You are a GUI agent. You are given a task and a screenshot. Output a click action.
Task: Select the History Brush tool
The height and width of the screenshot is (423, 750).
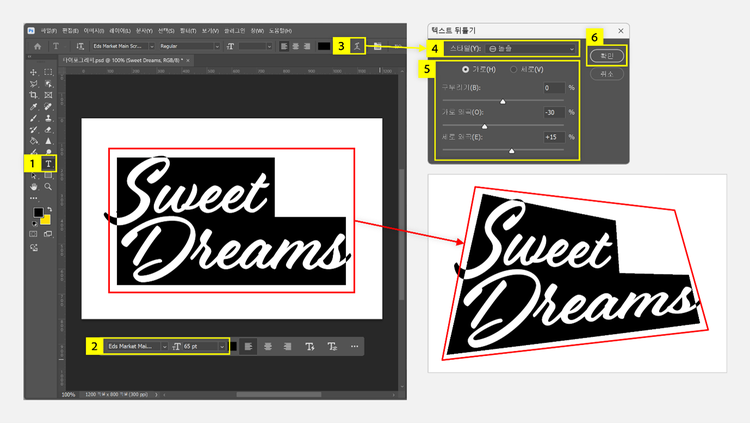(x=33, y=130)
